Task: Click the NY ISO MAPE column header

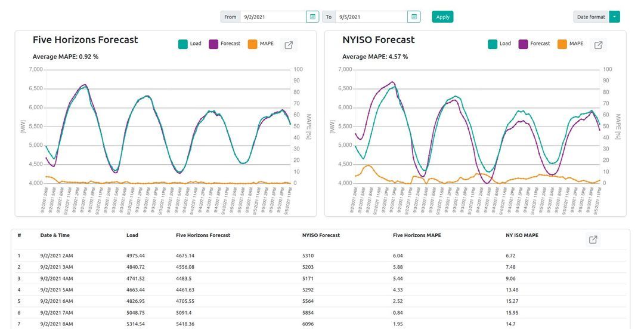Action: [522, 235]
